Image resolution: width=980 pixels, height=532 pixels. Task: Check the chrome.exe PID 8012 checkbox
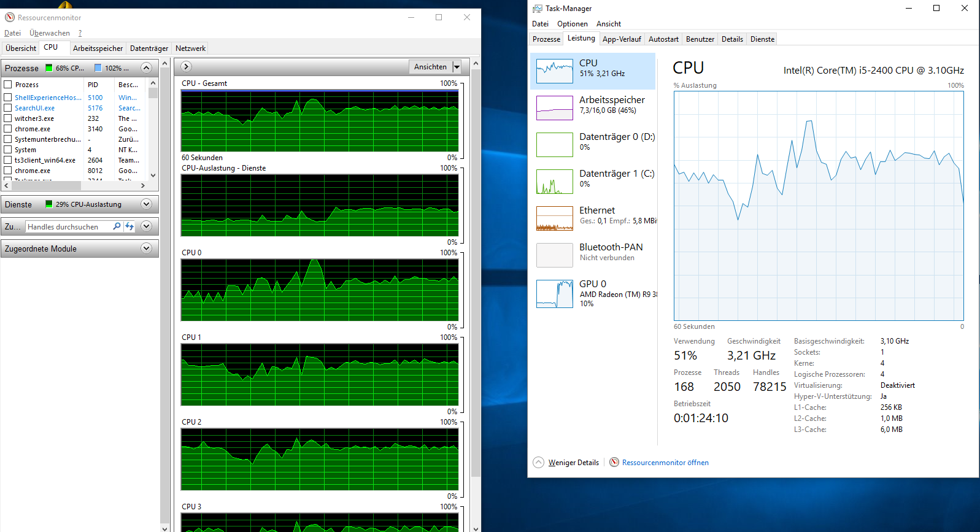pos(8,171)
